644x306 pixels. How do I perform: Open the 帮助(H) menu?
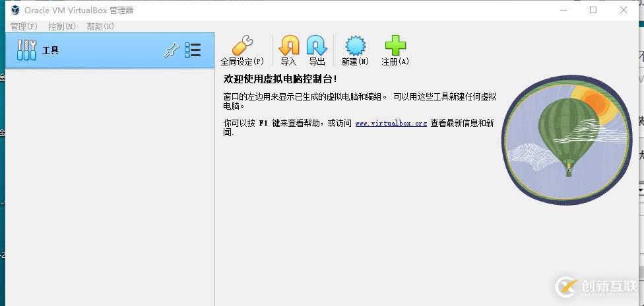(100, 26)
